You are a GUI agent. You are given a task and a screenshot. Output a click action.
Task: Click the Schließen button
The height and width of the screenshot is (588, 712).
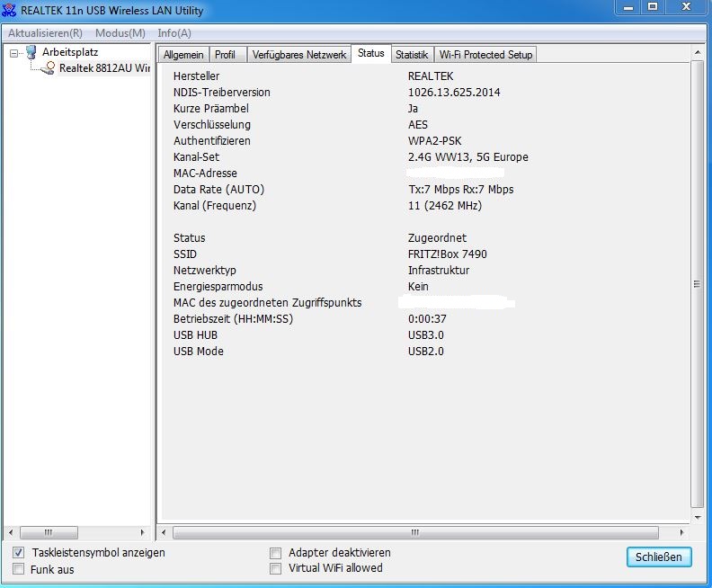[659, 557]
